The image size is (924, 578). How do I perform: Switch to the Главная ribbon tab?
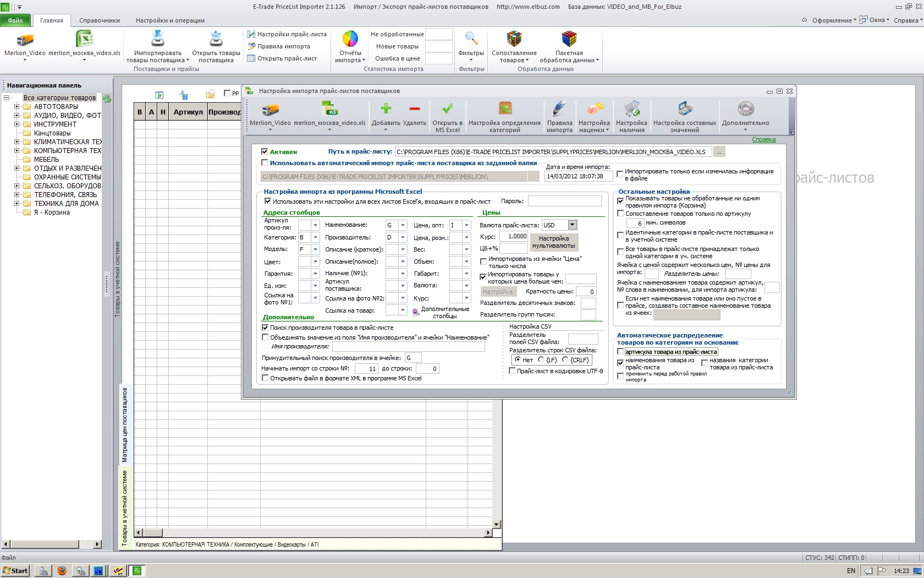(x=52, y=20)
